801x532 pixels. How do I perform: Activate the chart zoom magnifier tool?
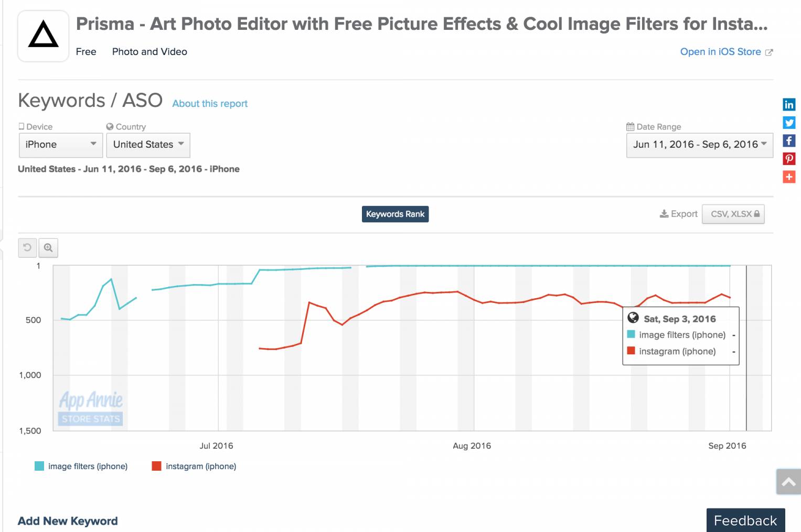point(48,247)
